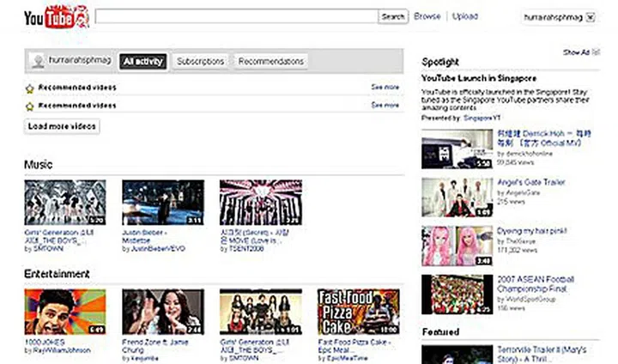
Task: Open Girls' Generation thumbnail under Entertainment
Action: [x=261, y=312]
